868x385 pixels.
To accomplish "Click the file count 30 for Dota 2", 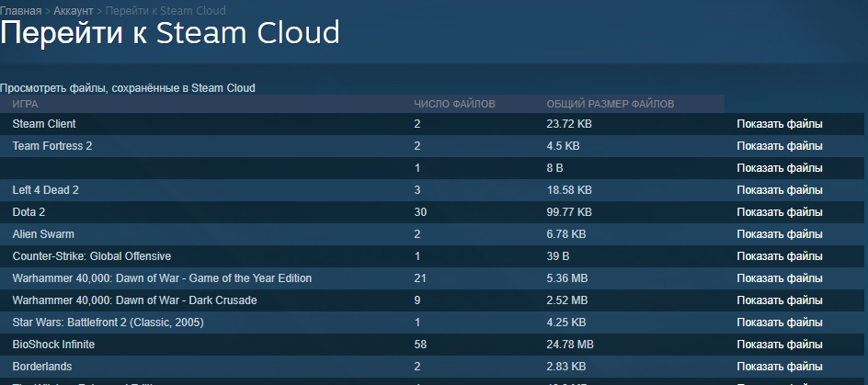I will (420, 212).
